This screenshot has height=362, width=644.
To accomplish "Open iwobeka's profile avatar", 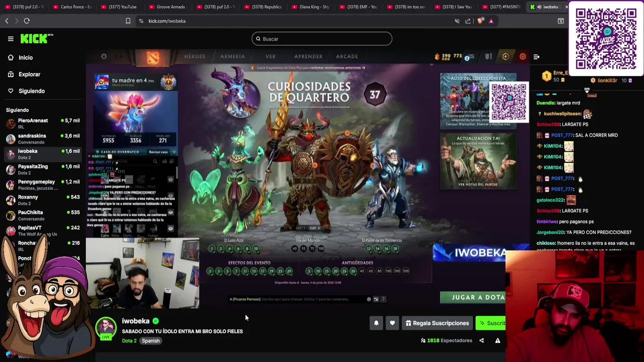I will (x=106, y=327).
